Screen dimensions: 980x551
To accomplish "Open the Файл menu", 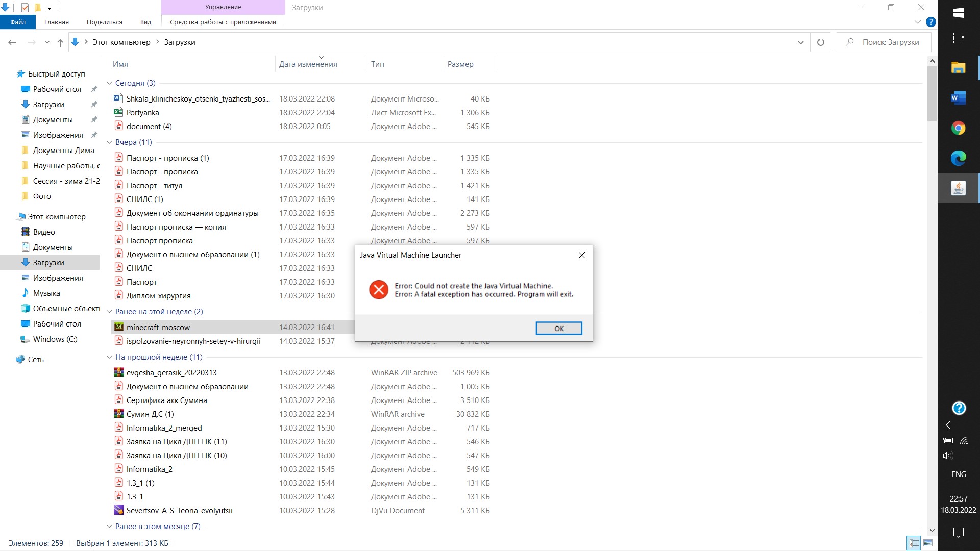I will point(18,22).
